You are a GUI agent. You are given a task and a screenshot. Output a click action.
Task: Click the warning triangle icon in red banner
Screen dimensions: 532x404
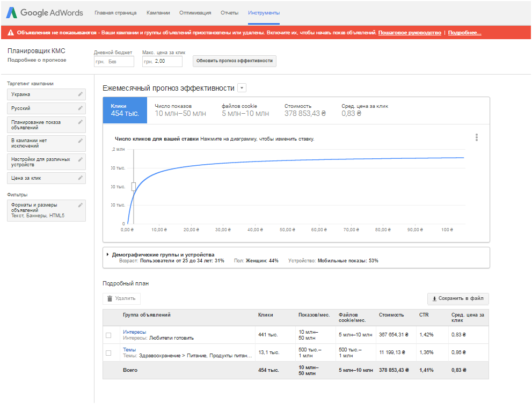click(x=11, y=33)
